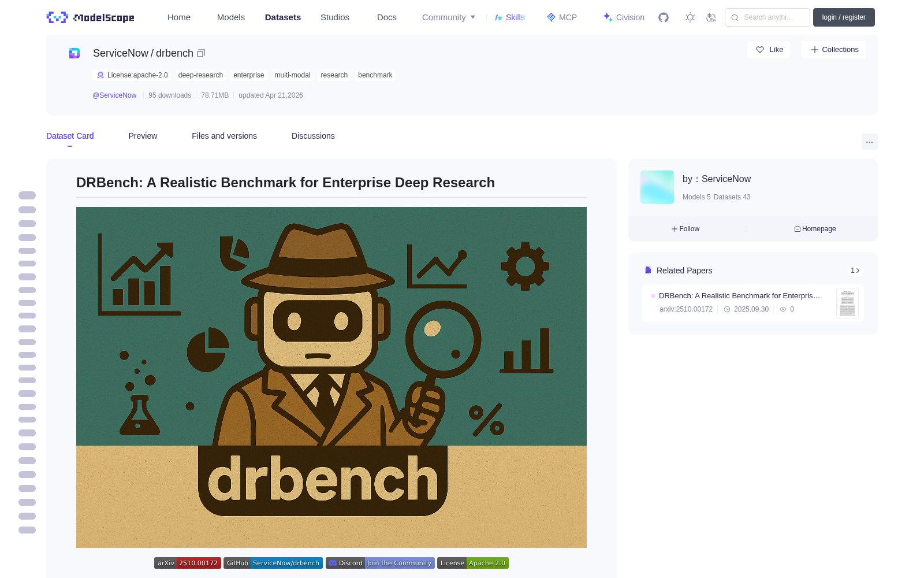Switch to the Preview tab

(x=143, y=136)
